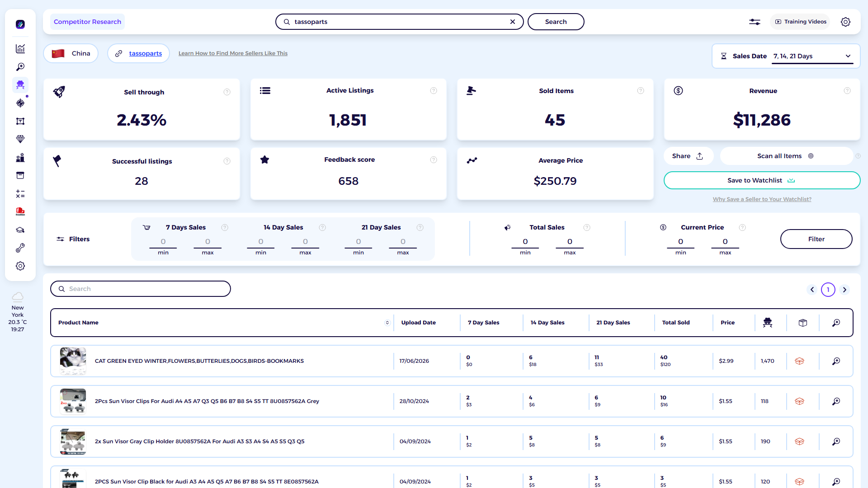Click the Current Price help icon

pyautogui.click(x=742, y=228)
